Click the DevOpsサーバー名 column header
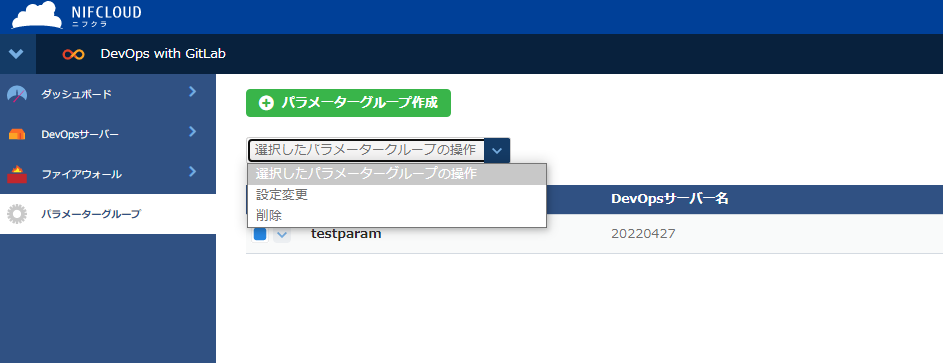Screen dimensions: 943x363 pos(670,199)
